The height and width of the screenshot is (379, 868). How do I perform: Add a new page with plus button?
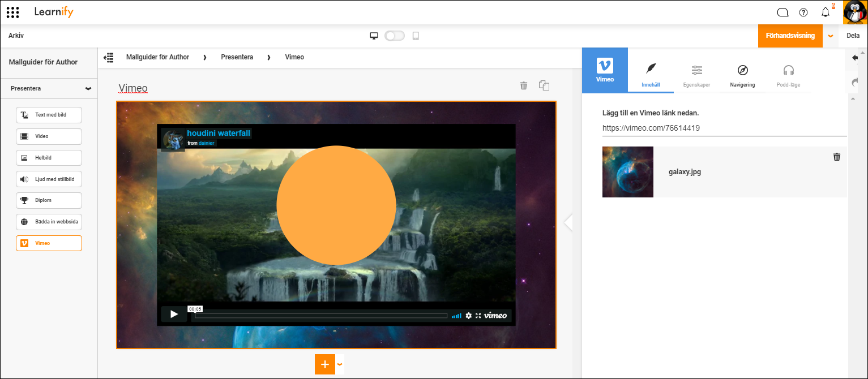tap(325, 364)
